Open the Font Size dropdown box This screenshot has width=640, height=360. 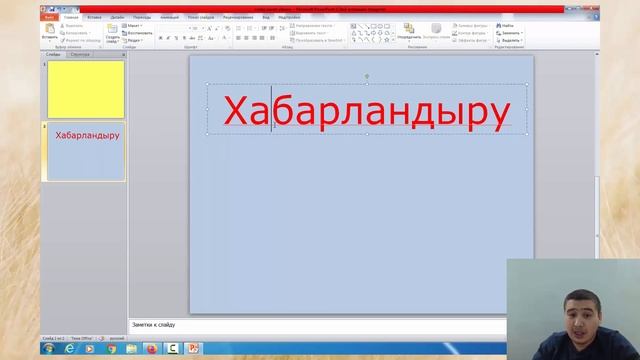tap(198, 28)
